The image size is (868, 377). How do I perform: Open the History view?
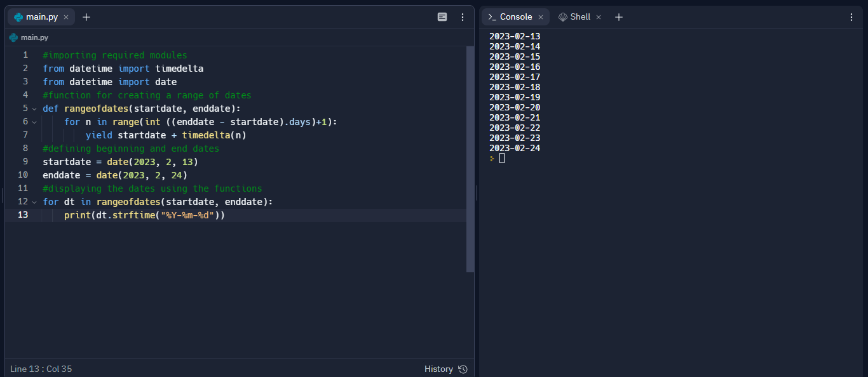[x=439, y=369]
